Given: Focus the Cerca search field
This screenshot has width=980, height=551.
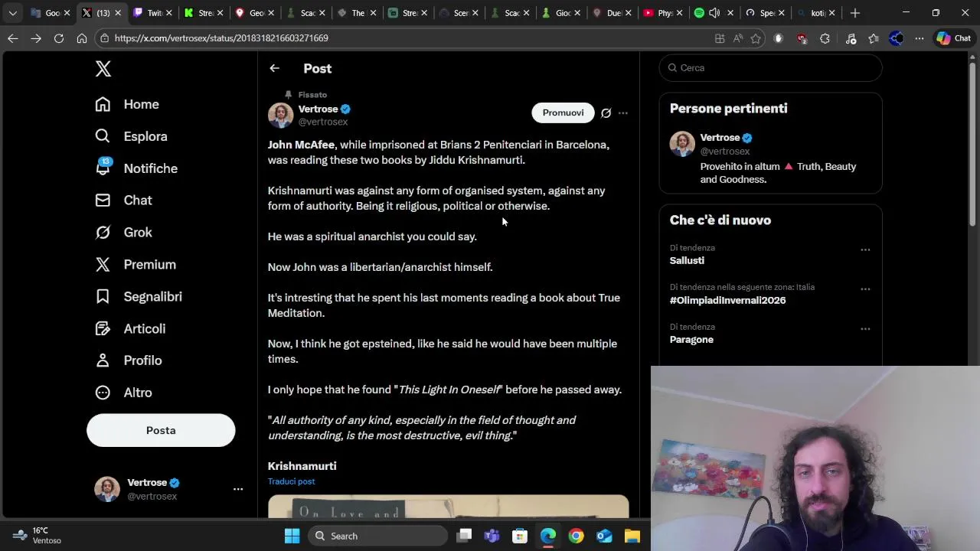Looking at the screenshot, I should 770,67.
